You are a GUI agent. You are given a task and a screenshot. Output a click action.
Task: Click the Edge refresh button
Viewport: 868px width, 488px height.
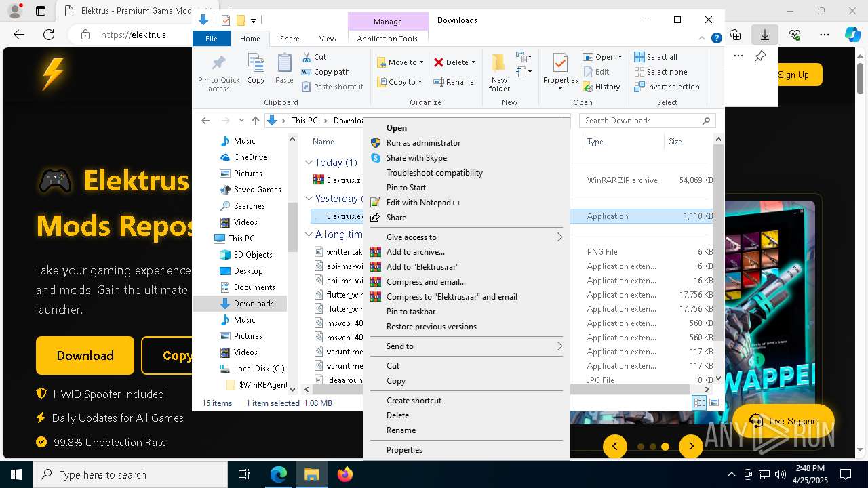click(49, 35)
